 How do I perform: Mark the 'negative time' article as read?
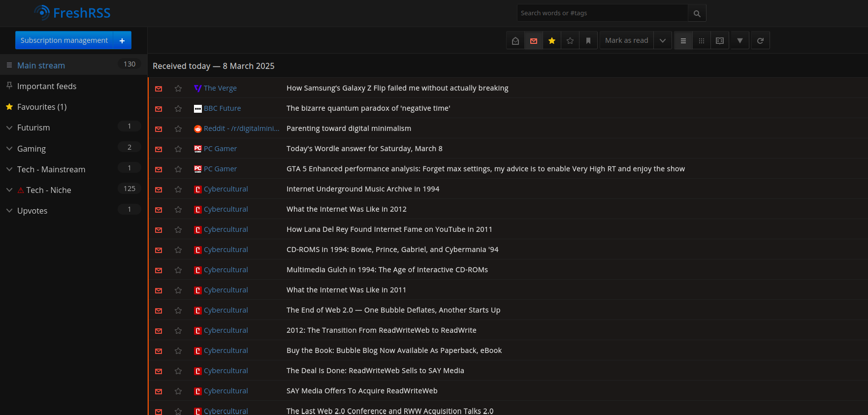point(159,109)
